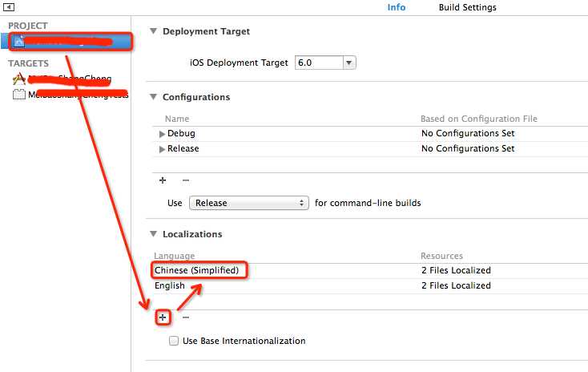The height and width of the screenshot is (372, 588).
Task: Select the English language row
Action: 369,285
